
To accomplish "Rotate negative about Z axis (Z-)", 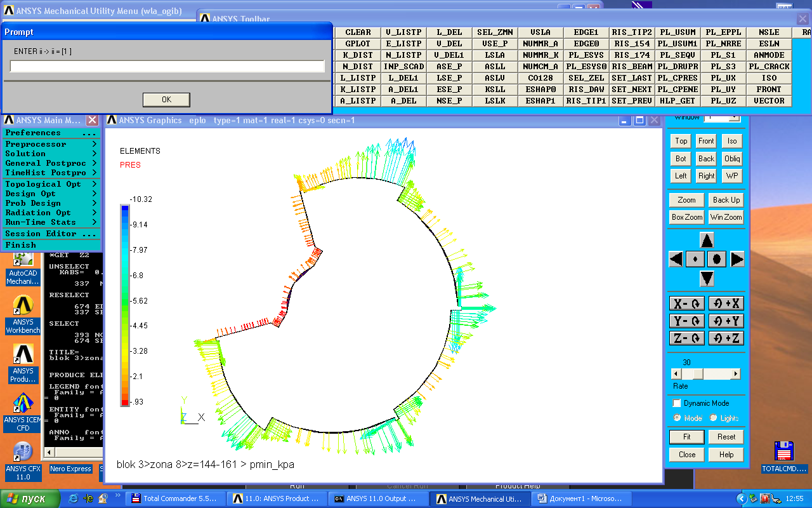I will click(686, 338).
